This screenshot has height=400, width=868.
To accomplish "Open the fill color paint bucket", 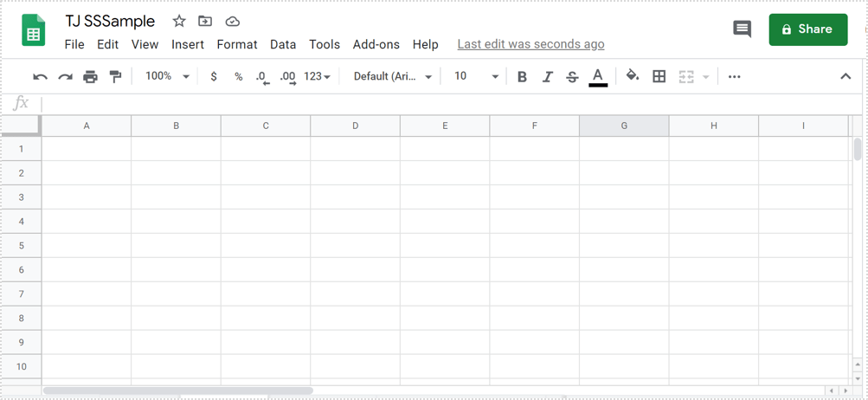I will coord(633,76).
